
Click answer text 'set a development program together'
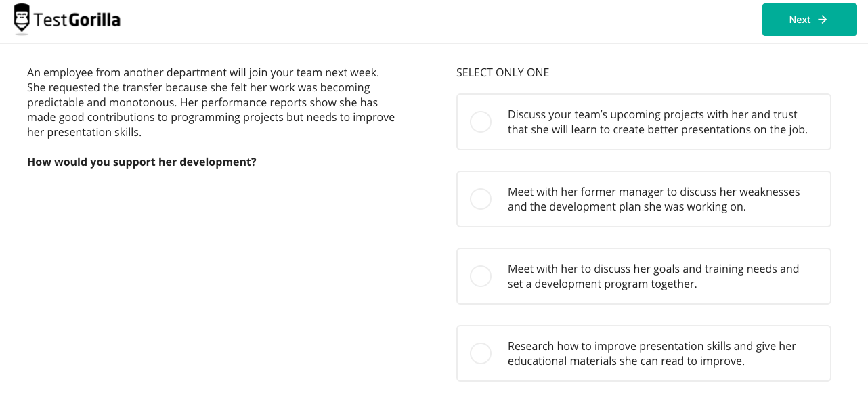(602, 284)
